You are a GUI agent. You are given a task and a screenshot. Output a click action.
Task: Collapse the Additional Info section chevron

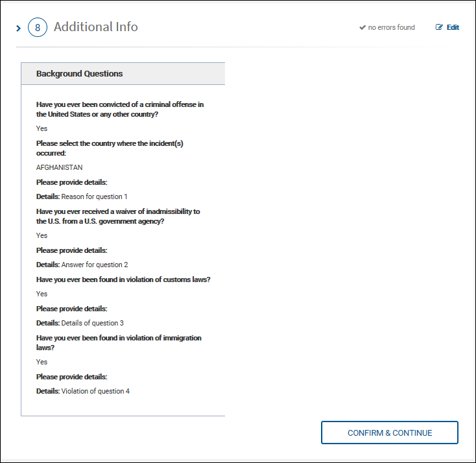click(x=19, y=28)
